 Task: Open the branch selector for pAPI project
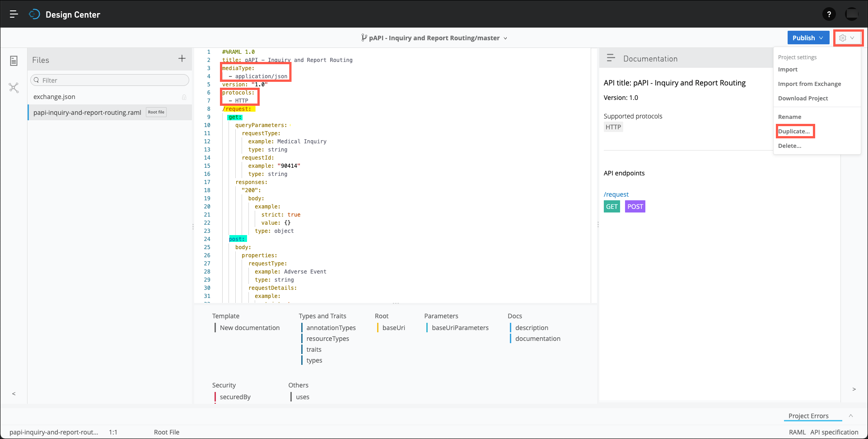(x=434, y=38)
